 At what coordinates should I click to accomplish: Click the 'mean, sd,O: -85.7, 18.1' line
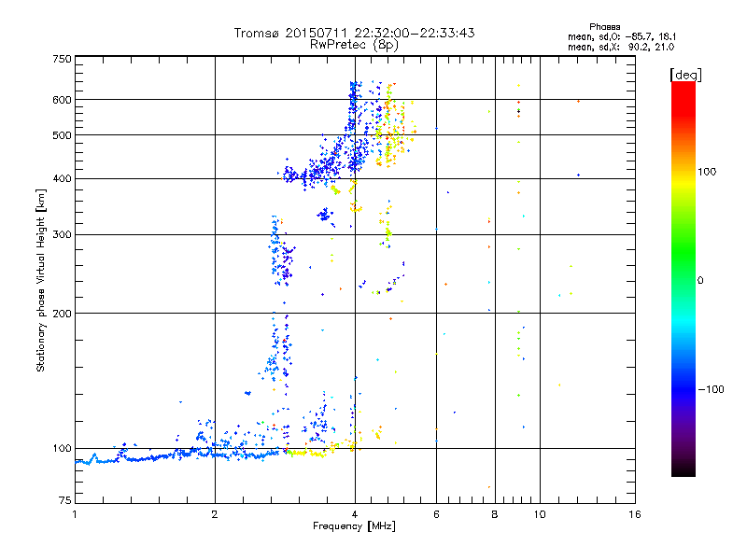(x=622, y=36)
